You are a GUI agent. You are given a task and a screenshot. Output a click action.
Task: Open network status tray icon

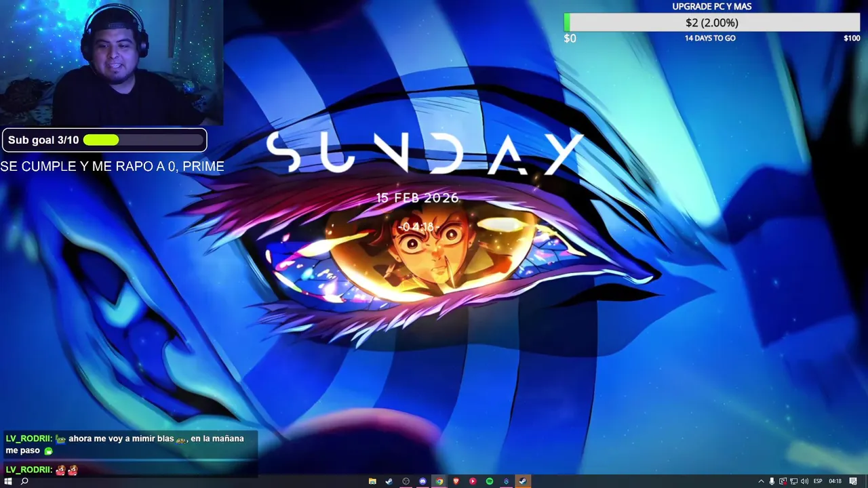point(793,481)
